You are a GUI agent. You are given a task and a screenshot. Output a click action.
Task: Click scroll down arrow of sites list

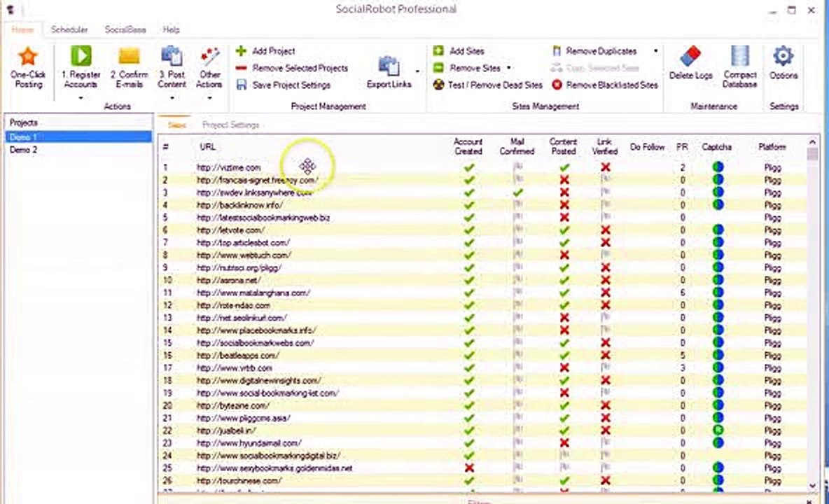click(x=812, y=486)
